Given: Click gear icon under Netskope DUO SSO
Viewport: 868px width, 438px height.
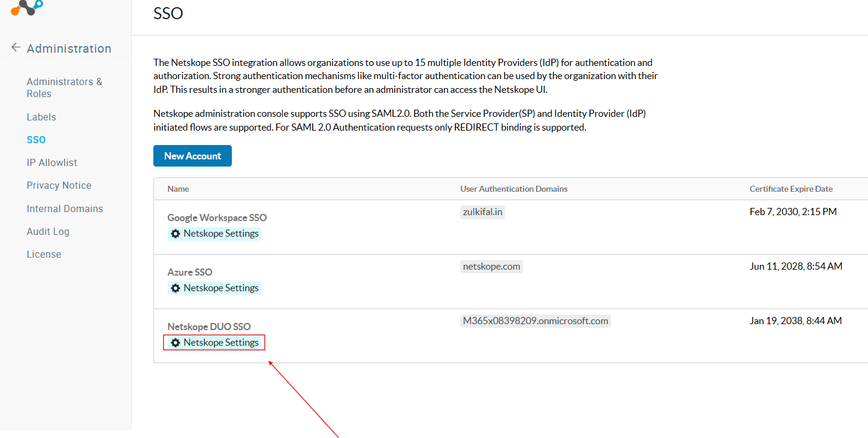Looking at the screenshot, I should coord(176,343).
